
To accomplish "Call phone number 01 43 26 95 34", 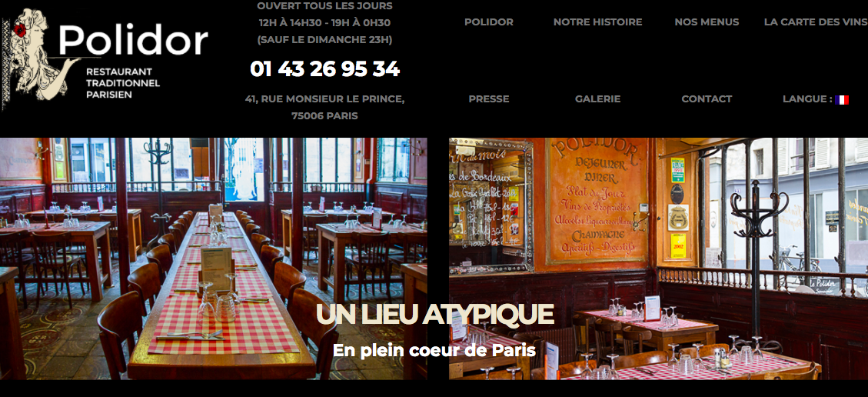I will (x=324, y=69).
